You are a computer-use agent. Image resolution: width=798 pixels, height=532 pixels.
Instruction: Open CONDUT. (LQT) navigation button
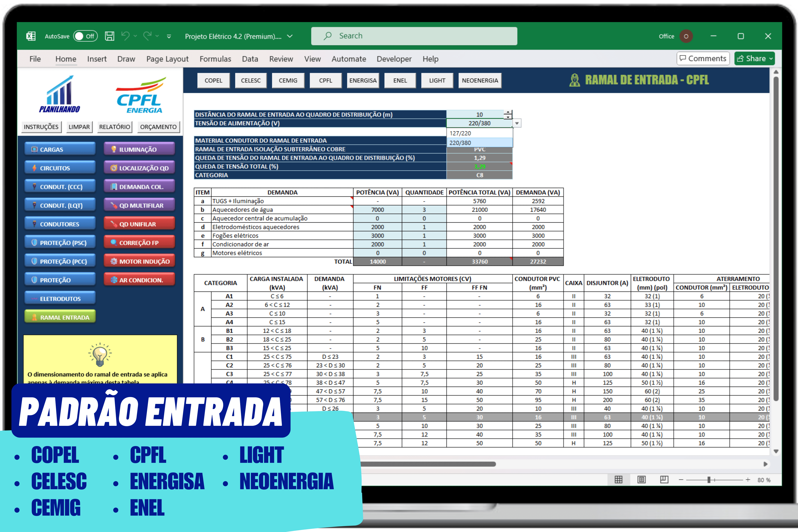click(60, 205)
